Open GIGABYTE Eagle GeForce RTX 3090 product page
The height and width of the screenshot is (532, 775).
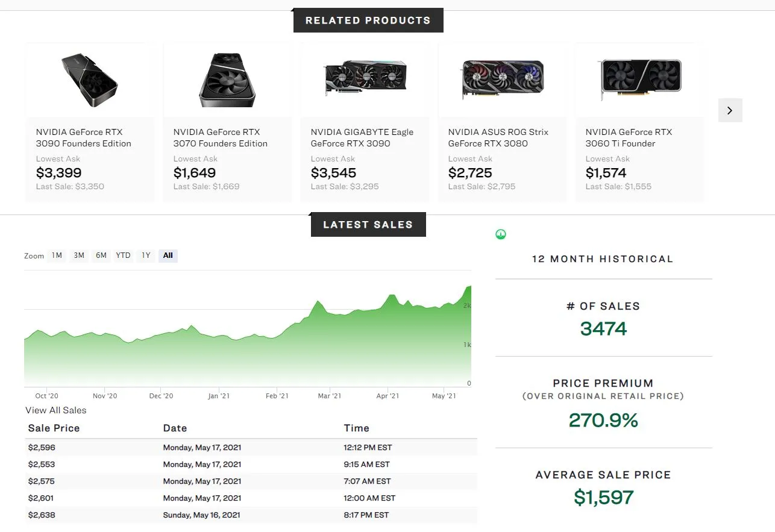pyautogui.click(x=362, y=137)
